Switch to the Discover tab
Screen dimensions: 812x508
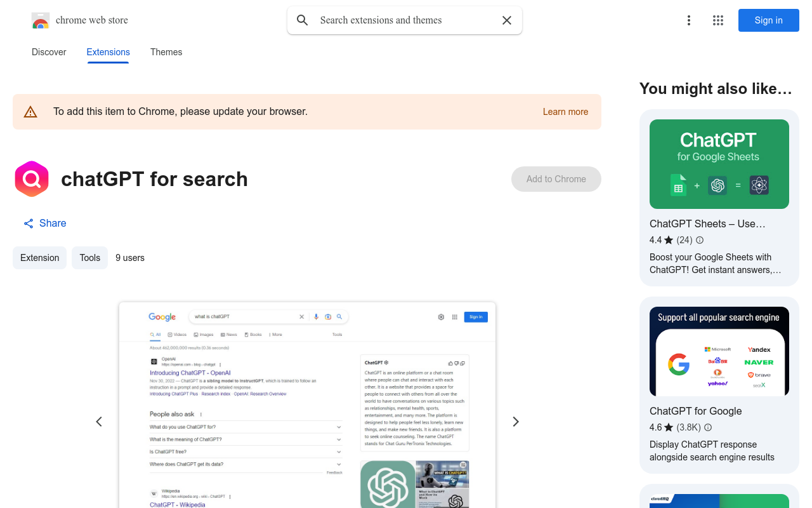point(49,52)
